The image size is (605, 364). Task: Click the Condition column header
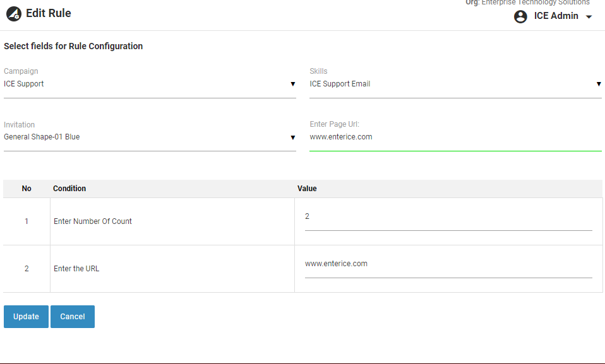[69, 189]
